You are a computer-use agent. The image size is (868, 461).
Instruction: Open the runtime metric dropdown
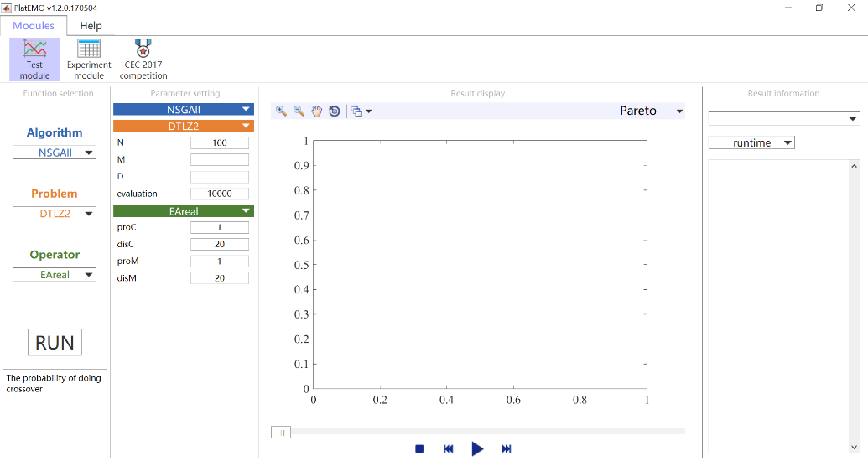click(x=751, y=143)
